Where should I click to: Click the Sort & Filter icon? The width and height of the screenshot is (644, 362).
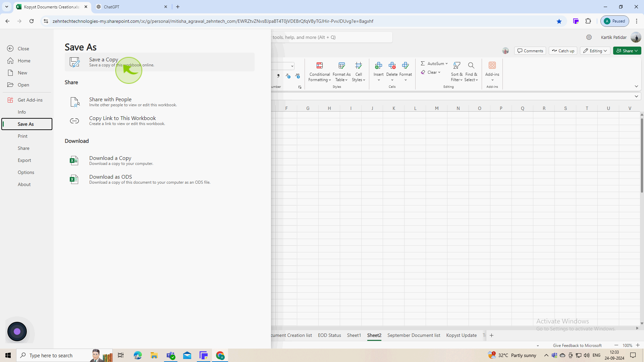pyautogui.click(x=457, y=65)
